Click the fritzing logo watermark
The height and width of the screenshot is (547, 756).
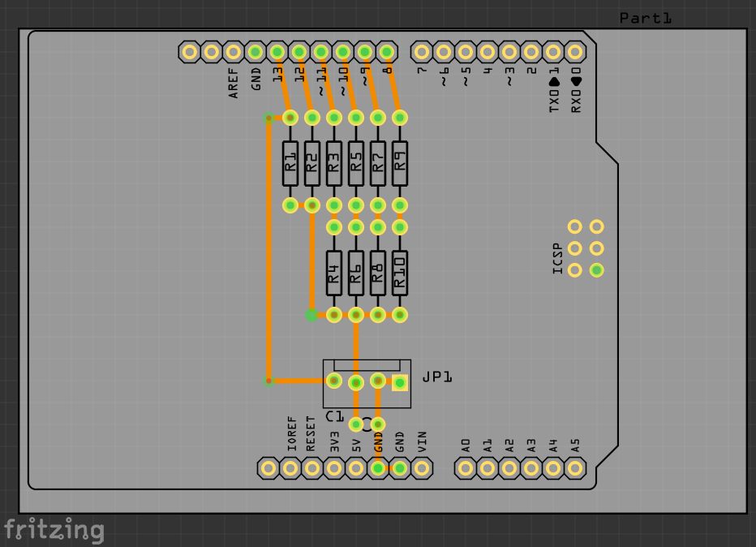53,530
